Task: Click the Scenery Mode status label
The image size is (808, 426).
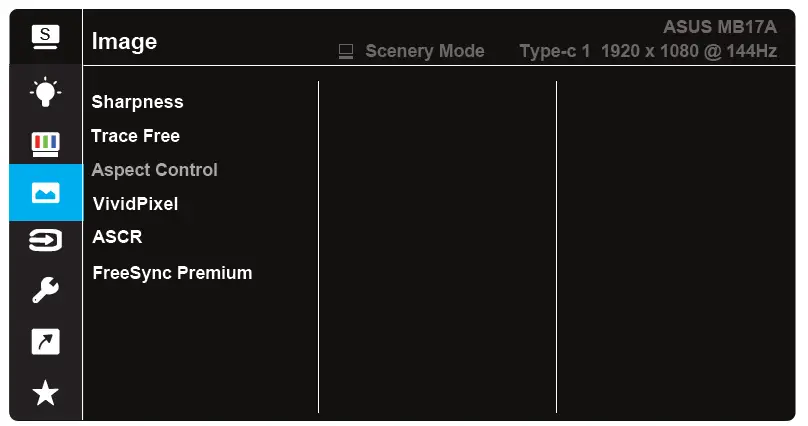Action: coord(424,51)
